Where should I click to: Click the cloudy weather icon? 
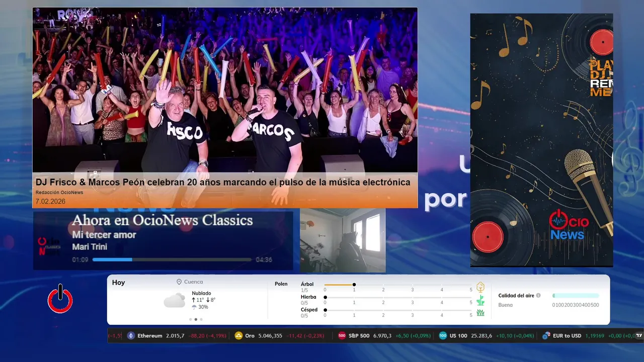click(175, 300)
